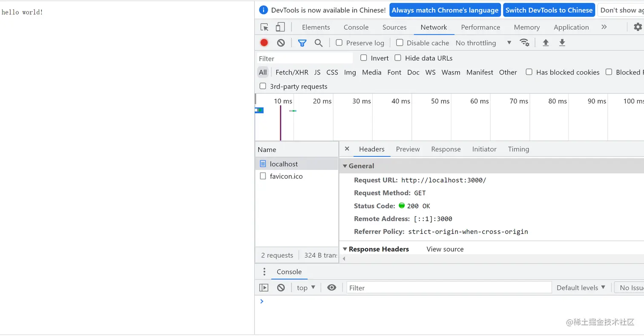Click View source link

(445, 249)
